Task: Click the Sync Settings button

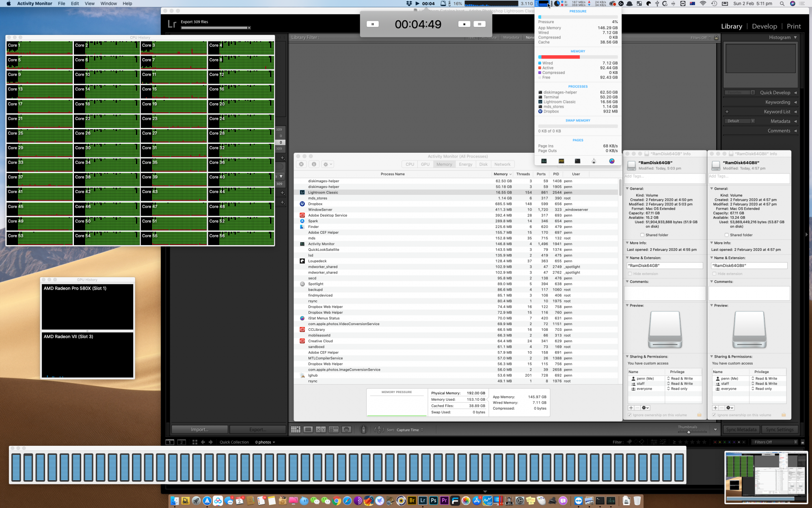Action: coord(780,430)
